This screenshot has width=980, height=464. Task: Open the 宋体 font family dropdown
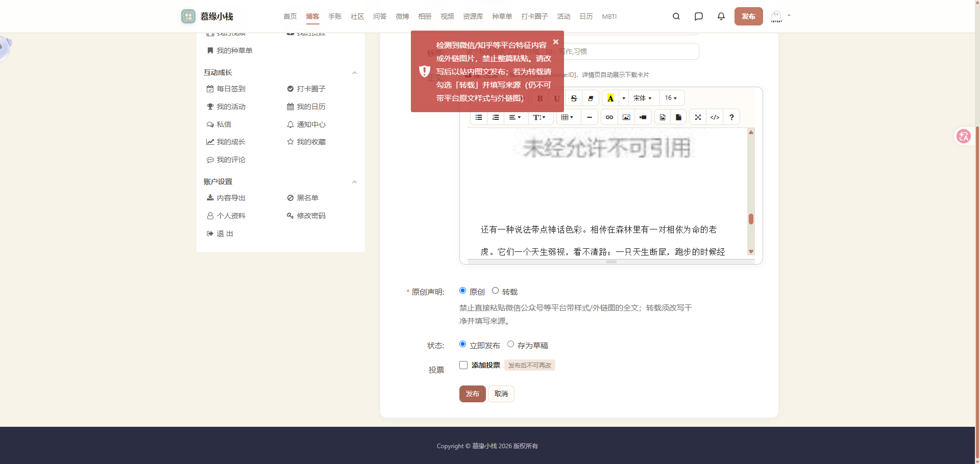pos(643,98)
